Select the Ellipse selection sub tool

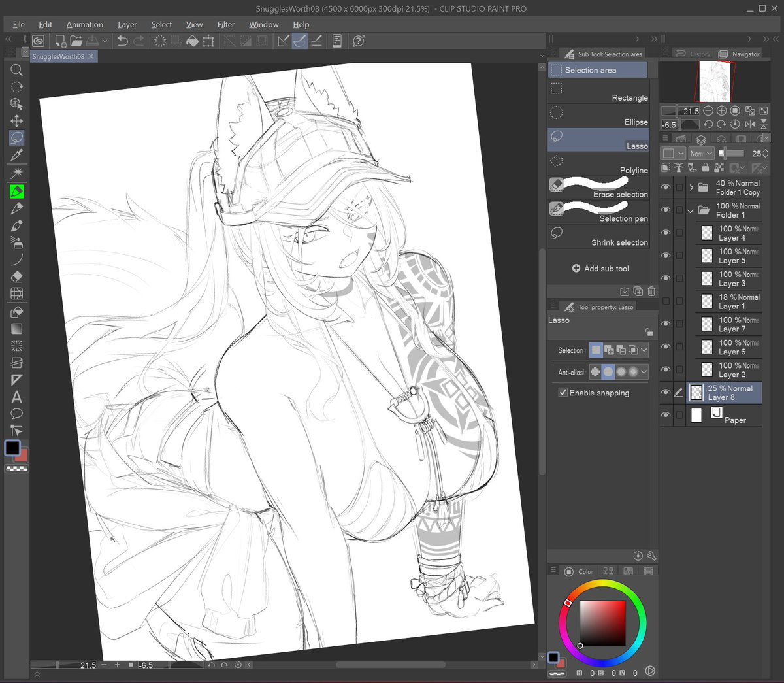click(x=598, y=116)
